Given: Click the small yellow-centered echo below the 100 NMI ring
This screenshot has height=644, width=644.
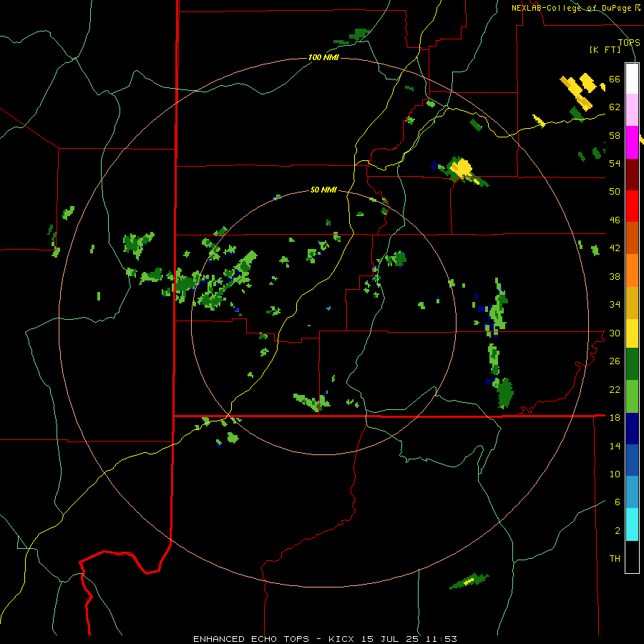Looking at the screenshot, I should coord(469,581).
